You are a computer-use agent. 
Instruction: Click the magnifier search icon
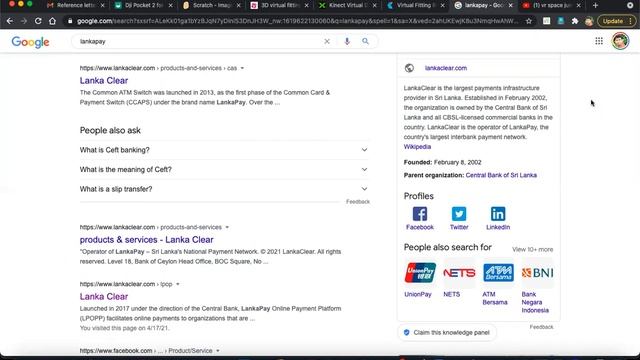click(365, 41)
